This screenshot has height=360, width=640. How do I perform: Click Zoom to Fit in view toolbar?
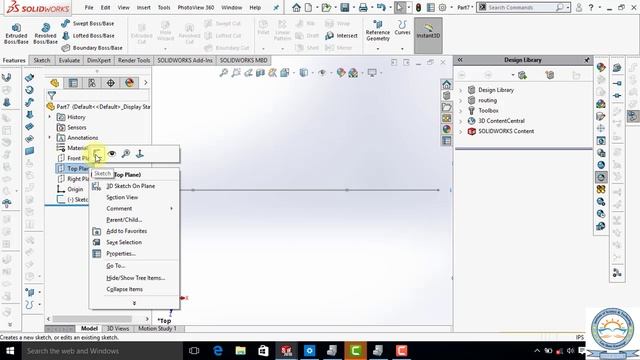[x=224, y=73]
